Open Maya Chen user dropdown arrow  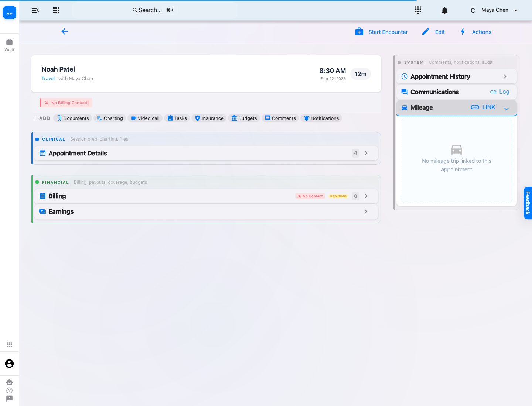click(x=516, y=10)
